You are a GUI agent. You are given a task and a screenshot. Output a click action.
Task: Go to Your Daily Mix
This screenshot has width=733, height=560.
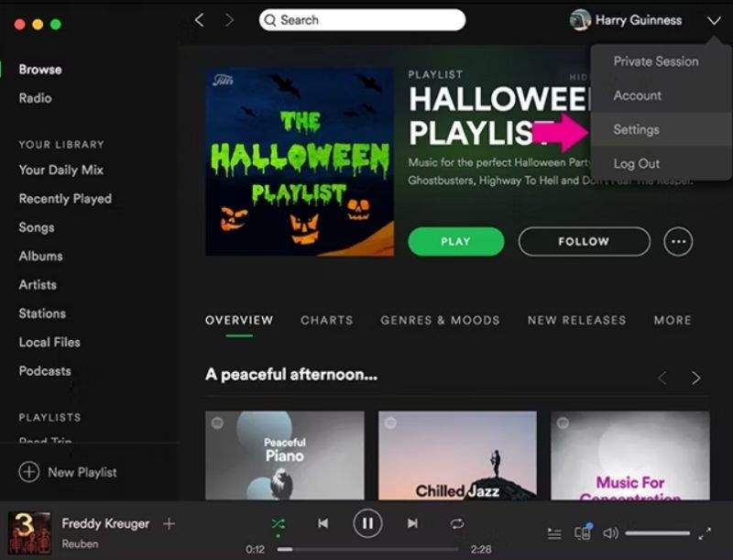click(x=60, y=170)
